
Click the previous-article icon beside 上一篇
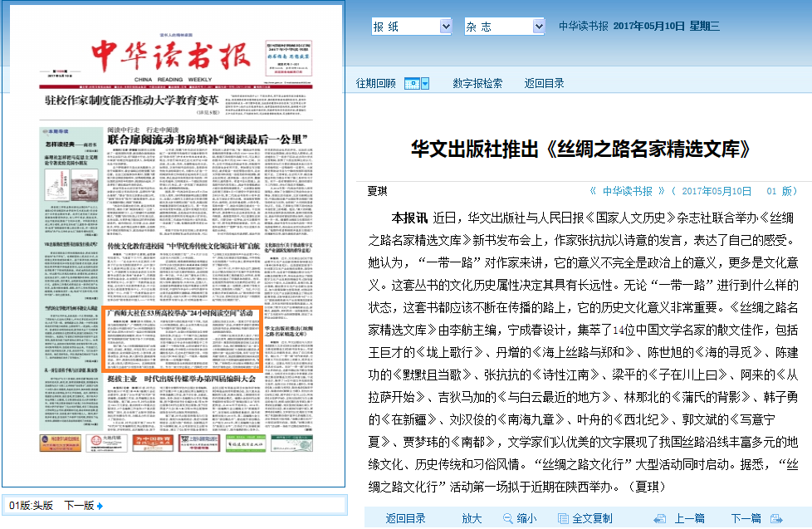[x=660, y=518]
